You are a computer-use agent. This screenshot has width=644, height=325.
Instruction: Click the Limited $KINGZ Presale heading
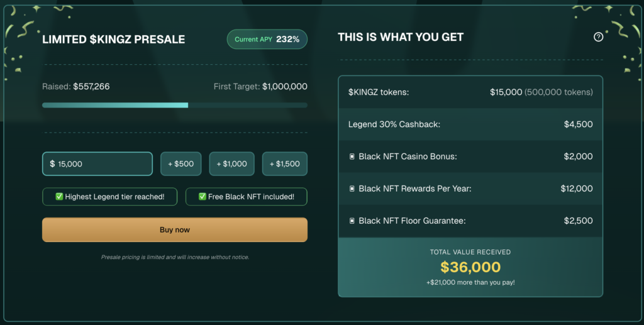click(114, 39)
